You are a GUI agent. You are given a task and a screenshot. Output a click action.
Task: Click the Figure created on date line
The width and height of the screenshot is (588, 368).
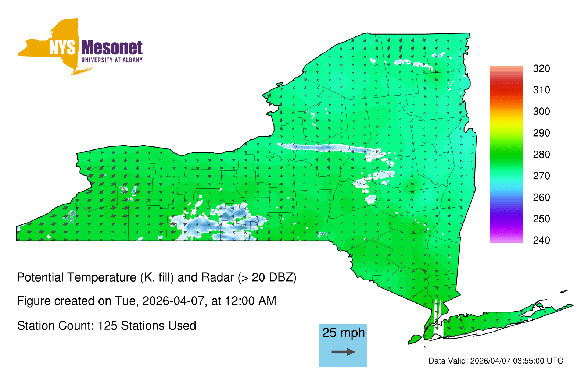point(146,301)
